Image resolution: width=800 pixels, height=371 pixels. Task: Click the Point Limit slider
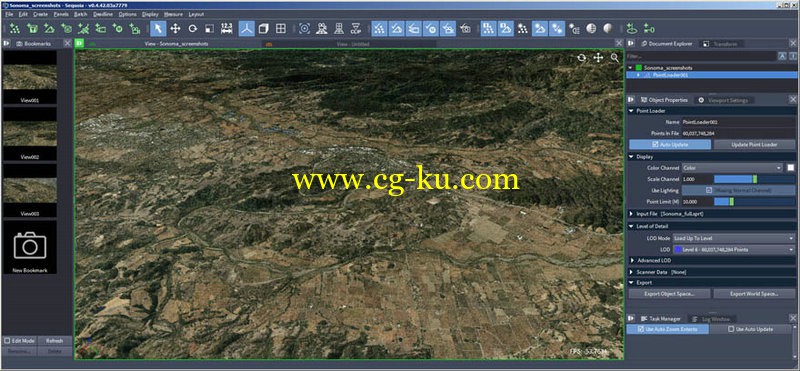point(754,202)
